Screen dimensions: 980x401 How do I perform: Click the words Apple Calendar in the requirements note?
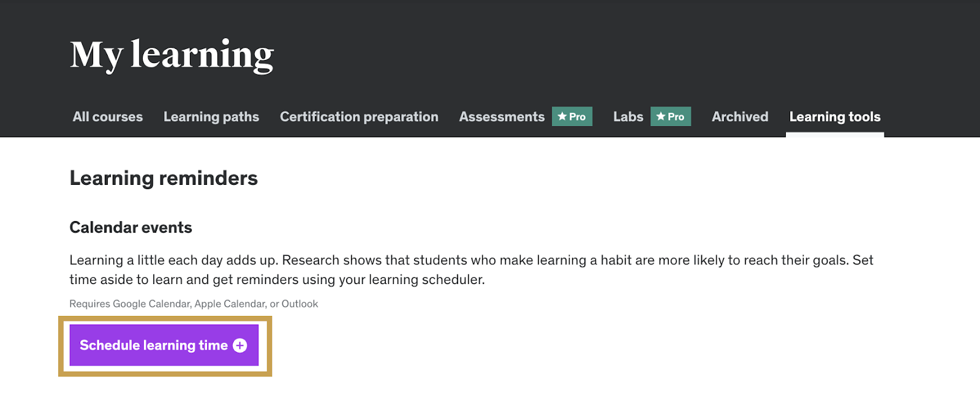point(230,304)
